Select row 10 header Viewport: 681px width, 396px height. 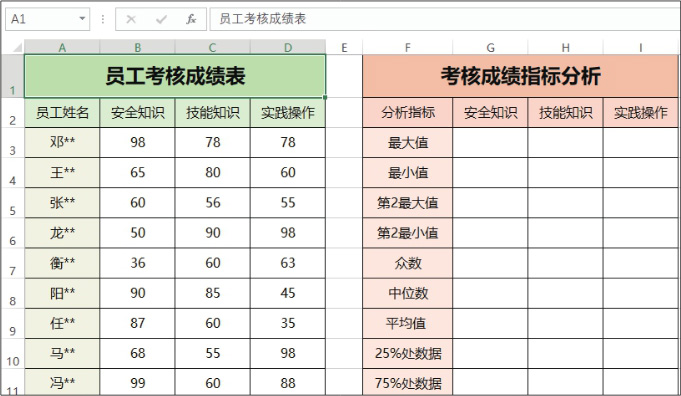point(13,354)
